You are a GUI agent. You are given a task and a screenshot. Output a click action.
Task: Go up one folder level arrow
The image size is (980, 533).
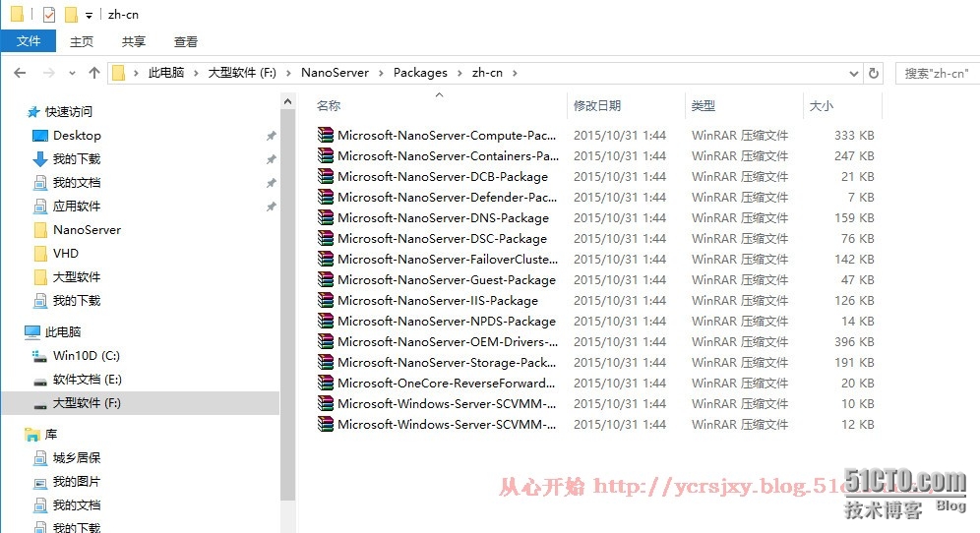pos(94,73)
